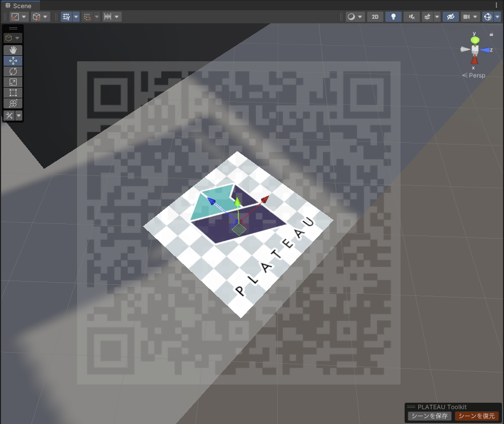
Task: Open the effects options dropdown arrow
Action: pos(437,17)
